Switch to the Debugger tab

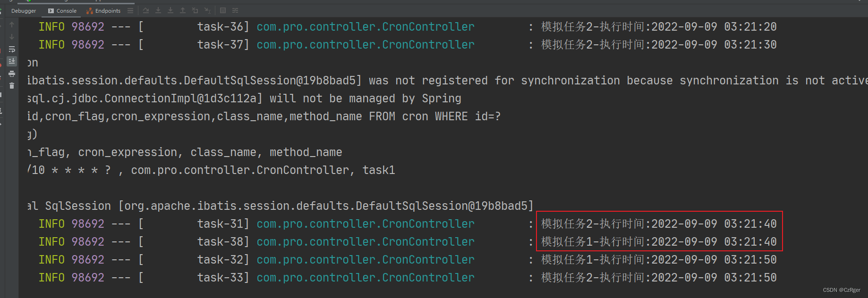[23, 11]
